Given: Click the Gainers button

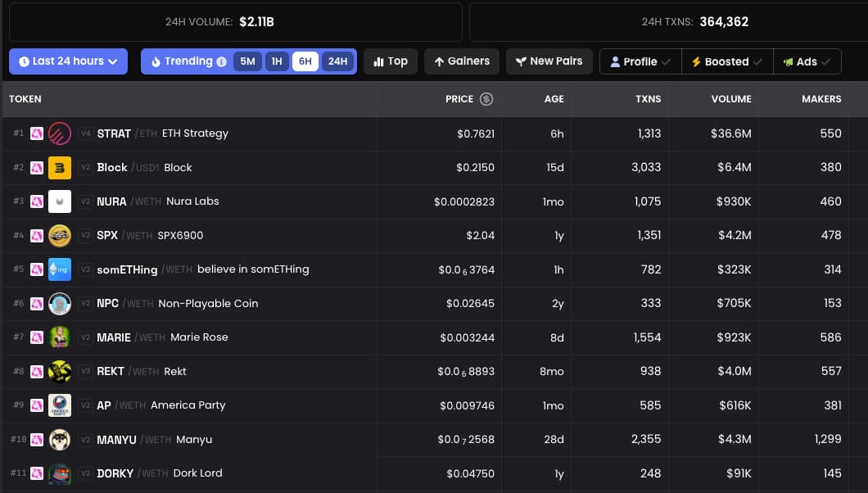Looking at the screenshot, I should tap(462, 61).
